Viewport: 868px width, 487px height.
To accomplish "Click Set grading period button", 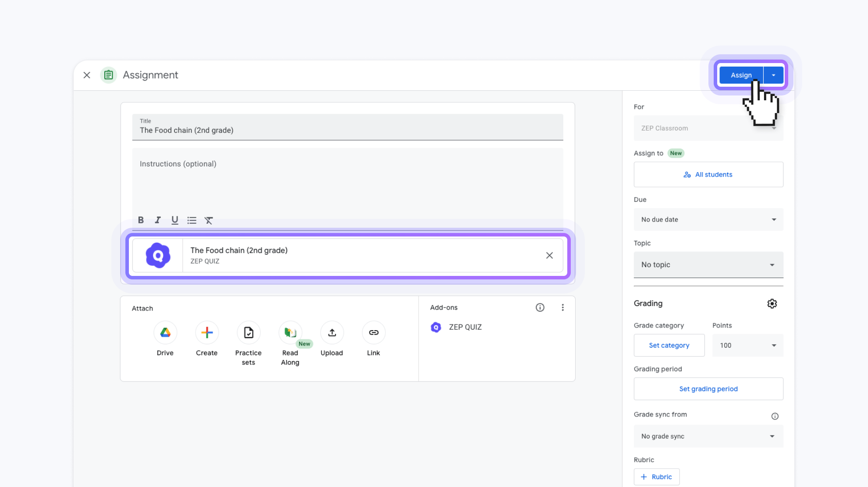I will [708, 389].
